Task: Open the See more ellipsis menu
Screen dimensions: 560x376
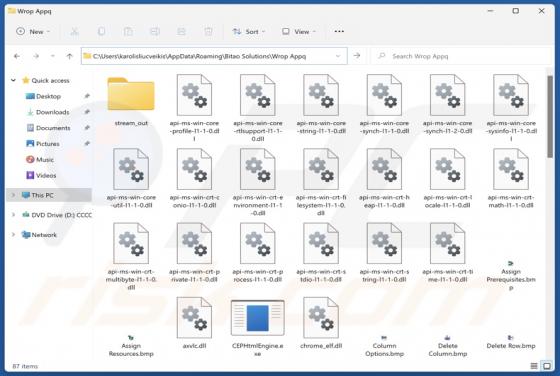Action: (x=339, y=31)
